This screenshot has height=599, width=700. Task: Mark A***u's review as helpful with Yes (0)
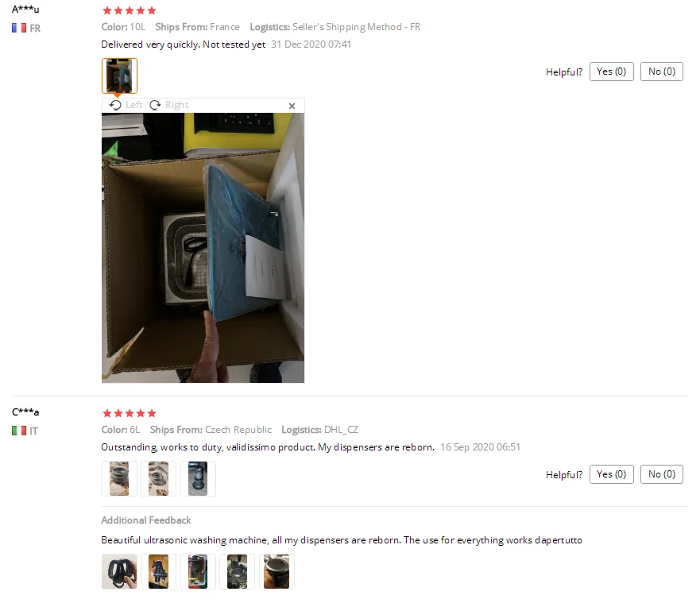coord(611,71)
